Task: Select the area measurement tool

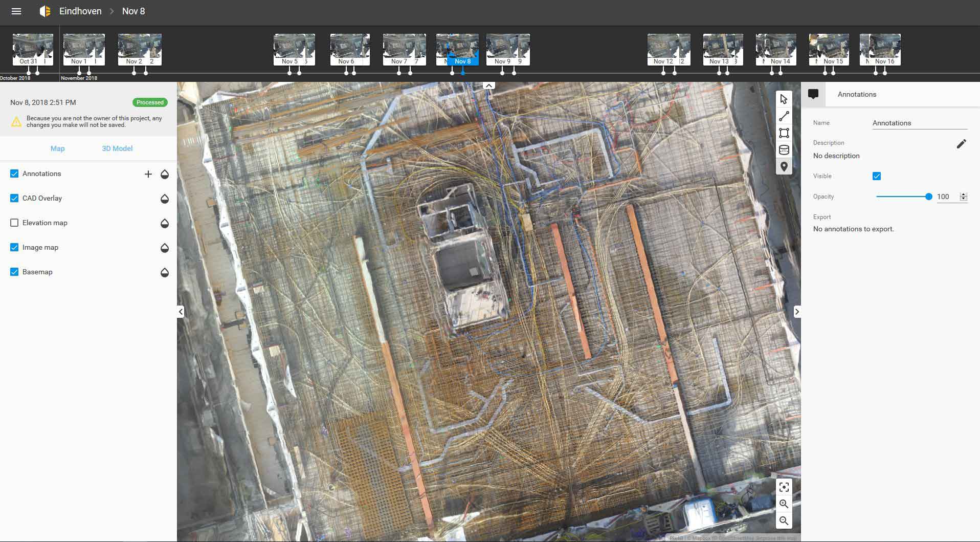Action: [x=784, y=133]
